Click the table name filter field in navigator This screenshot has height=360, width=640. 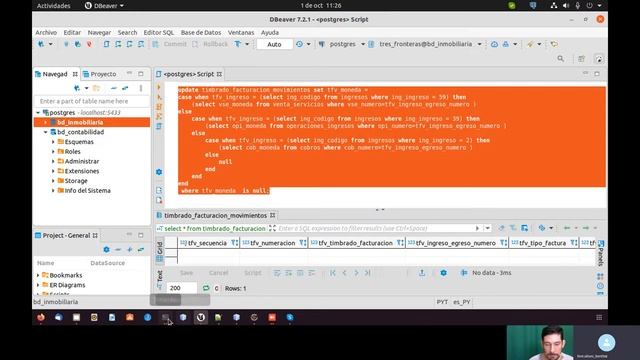(93, 101)
